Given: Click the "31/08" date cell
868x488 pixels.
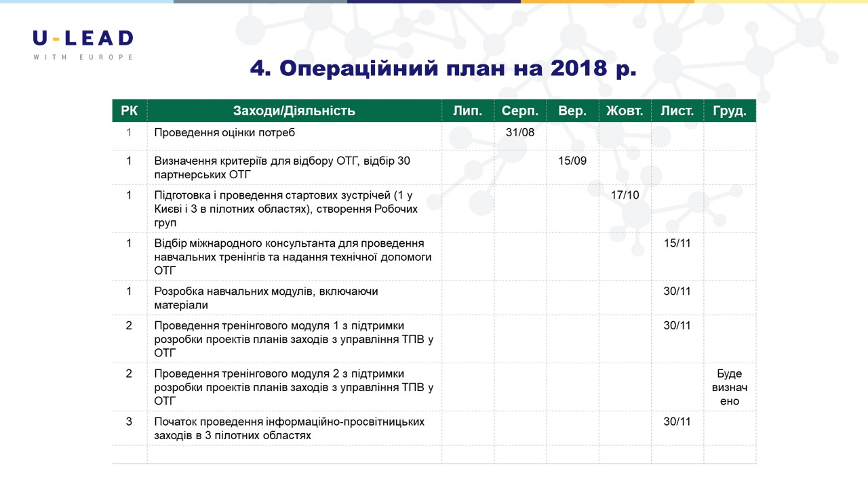Looking at the screenshot, I should (520, 133).
